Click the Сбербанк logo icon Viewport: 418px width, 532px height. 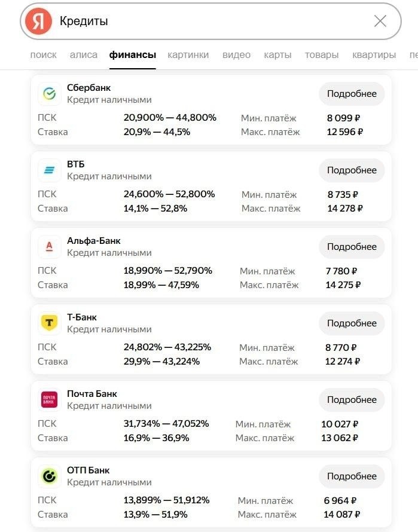pyautogui.click(x=50, y=94)
